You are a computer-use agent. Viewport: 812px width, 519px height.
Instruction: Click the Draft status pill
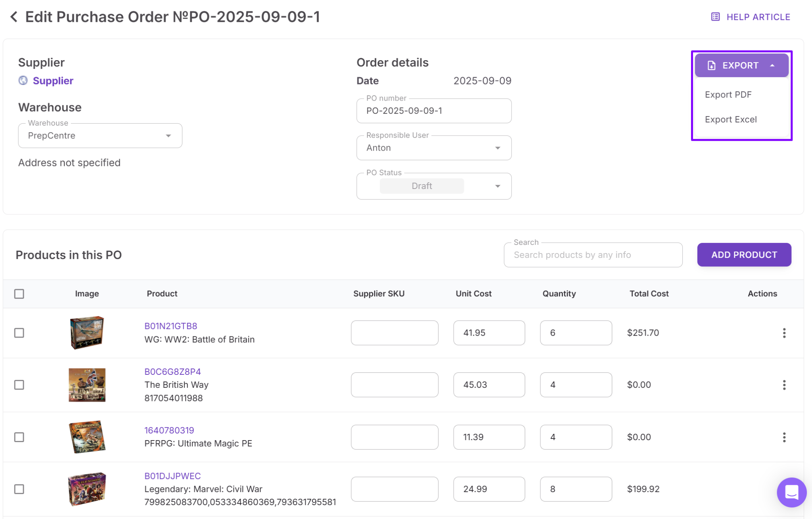(x=421, y=186)
